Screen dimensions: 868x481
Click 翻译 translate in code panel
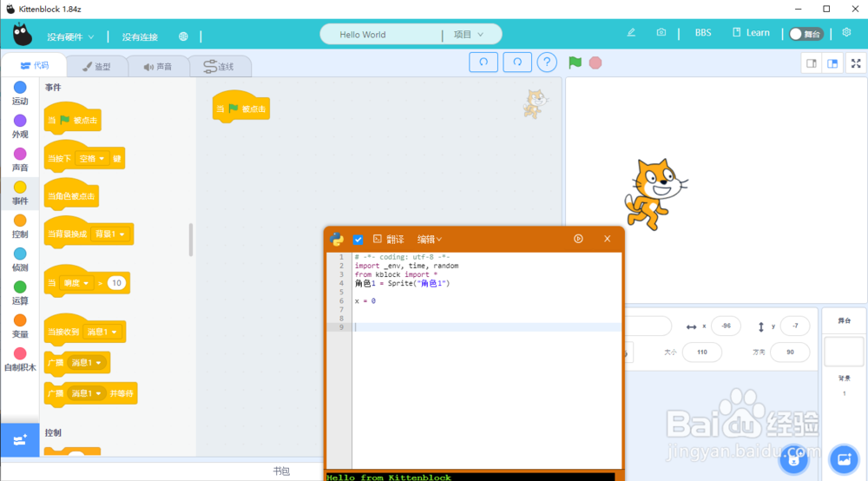[389, 239]
